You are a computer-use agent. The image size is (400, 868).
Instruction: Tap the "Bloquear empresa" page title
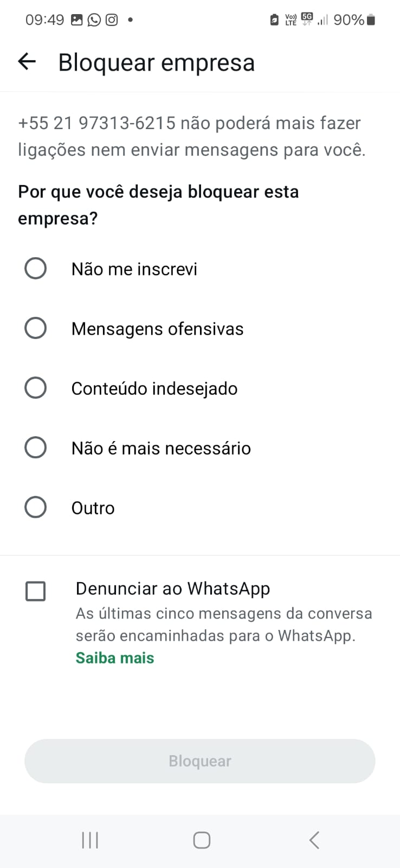(156, 62)
